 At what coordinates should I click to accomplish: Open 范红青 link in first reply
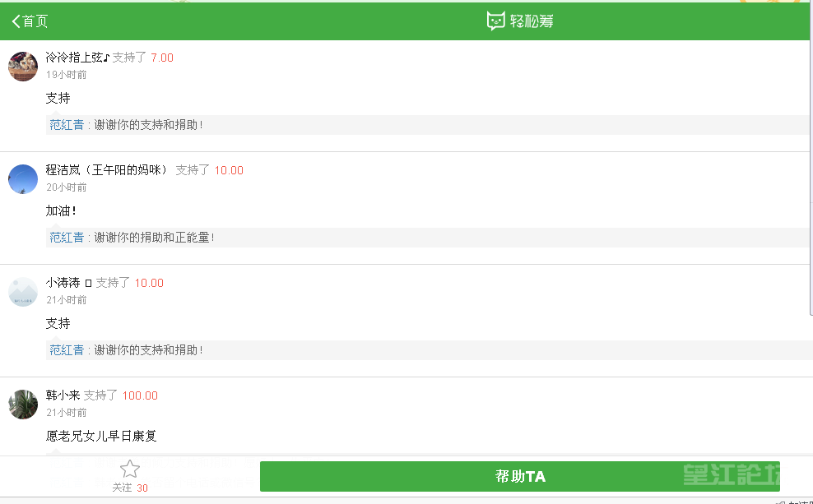click(x=67, y=125)
